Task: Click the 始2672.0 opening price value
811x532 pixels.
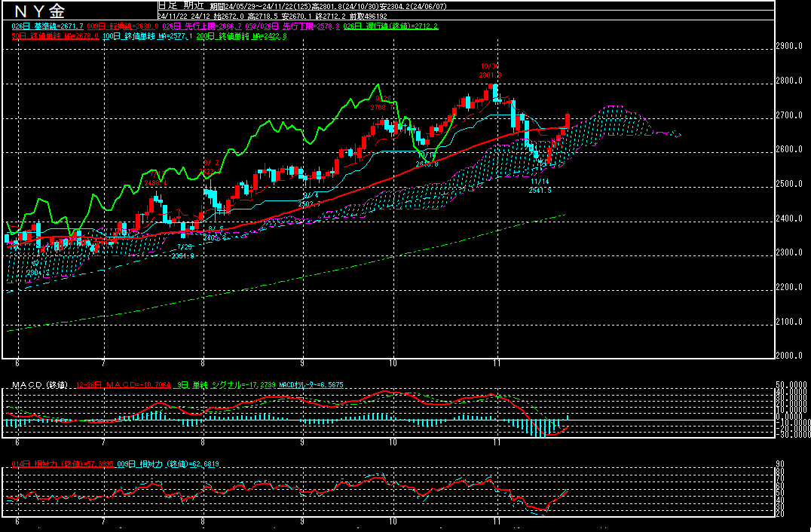Action: tap(228, 17)
